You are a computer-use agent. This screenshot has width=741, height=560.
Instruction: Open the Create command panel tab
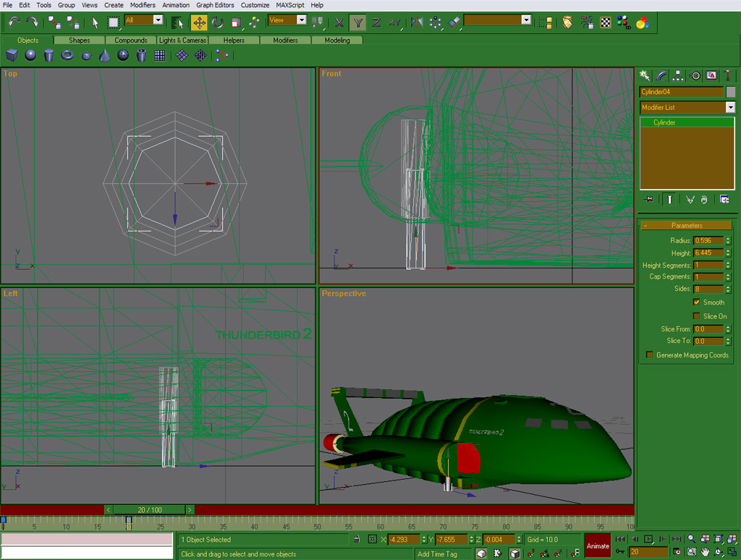[x=645, y=76]
